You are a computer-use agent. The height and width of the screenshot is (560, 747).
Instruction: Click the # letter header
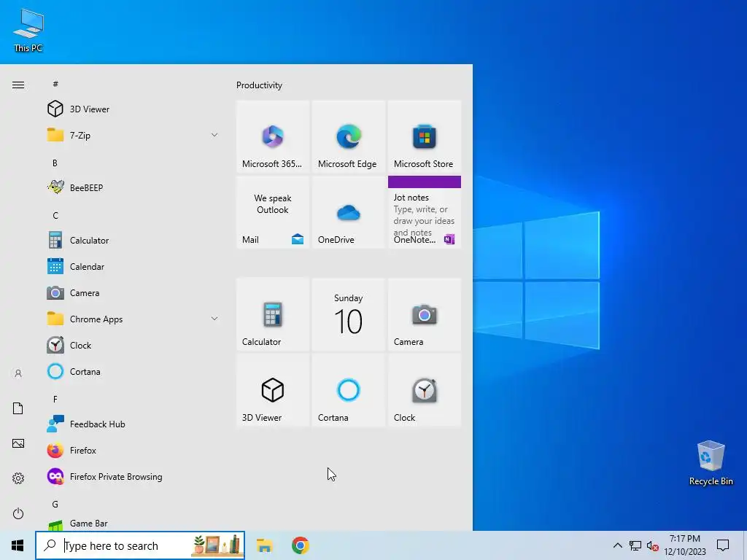[x=55, y=85]
